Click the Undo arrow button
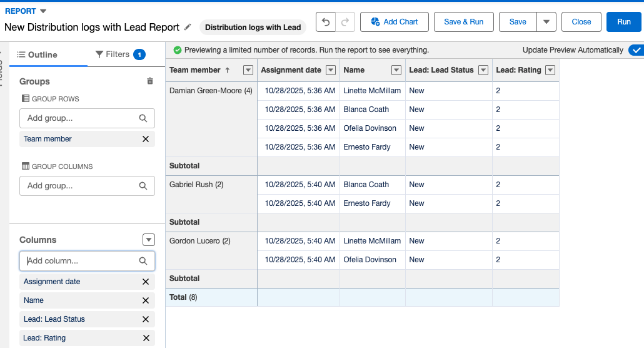Viewport: 644px width, 348px height. click(x=325, y=22)
